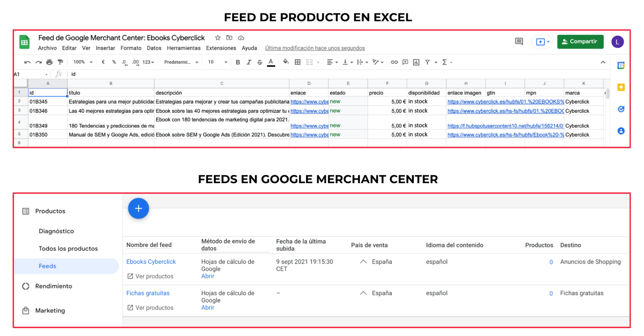Viewport: 644px width, 336px height.
Task: Click the insert link icon
Action: tap(394, 62)
